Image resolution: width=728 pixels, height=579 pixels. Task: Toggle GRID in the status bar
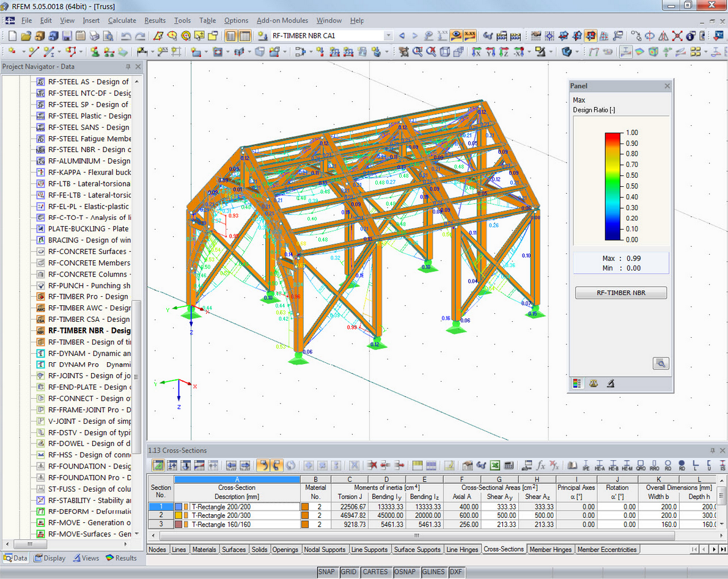tap(349, 572)
